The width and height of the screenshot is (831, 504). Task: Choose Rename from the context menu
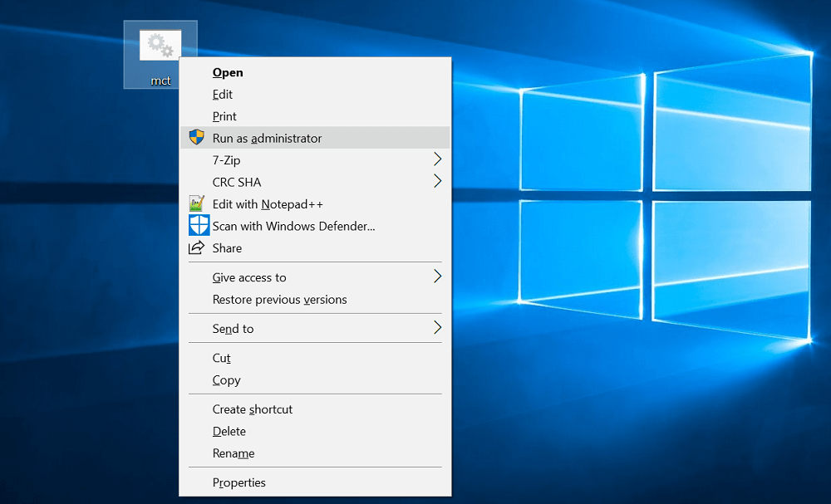tap(315, 453)
